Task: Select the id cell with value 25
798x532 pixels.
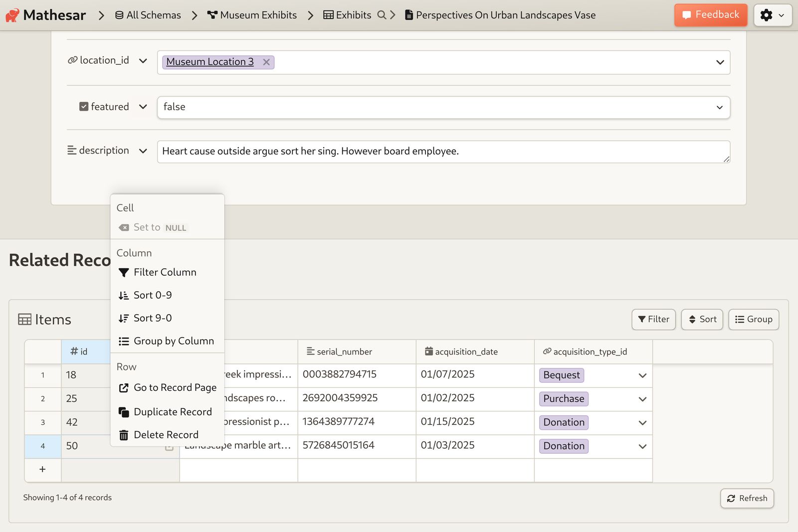Action: 86,399
